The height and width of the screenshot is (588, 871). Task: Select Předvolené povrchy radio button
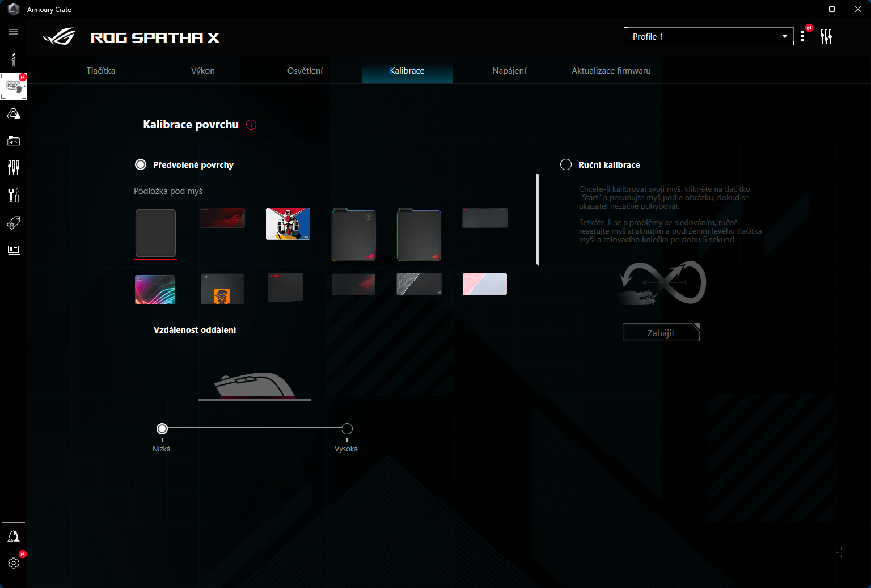(141, 164)
